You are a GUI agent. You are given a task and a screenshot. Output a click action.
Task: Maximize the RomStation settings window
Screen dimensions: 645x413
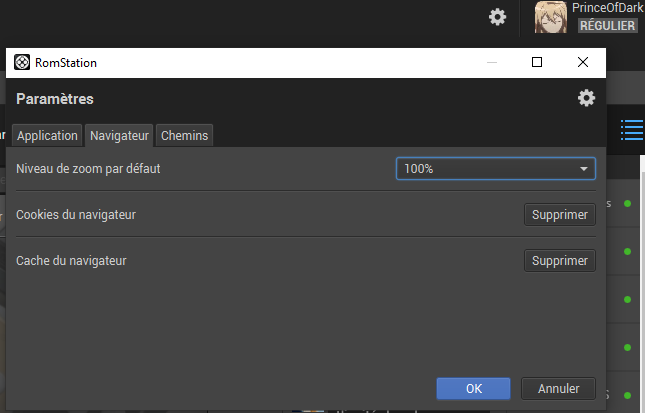pos(537,62)
